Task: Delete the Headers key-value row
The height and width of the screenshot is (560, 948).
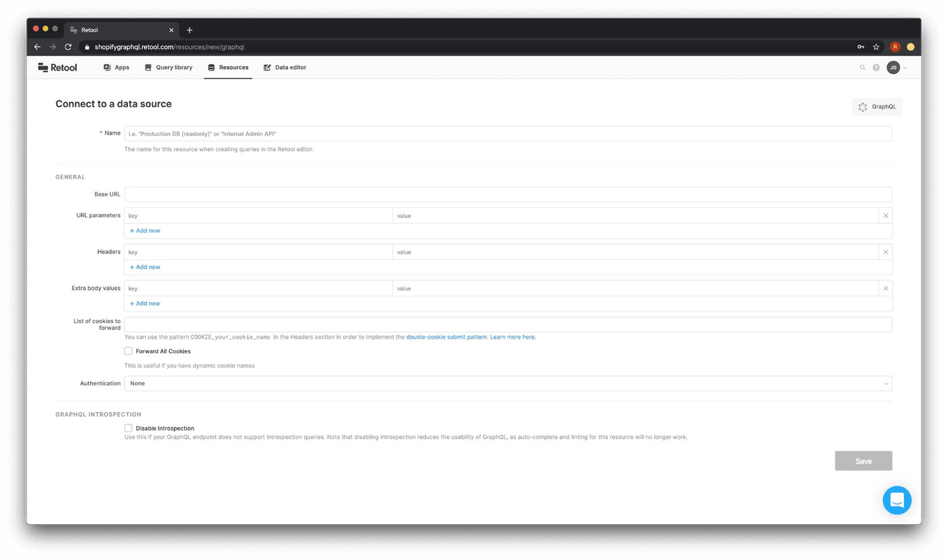Action: coord(885,252)
